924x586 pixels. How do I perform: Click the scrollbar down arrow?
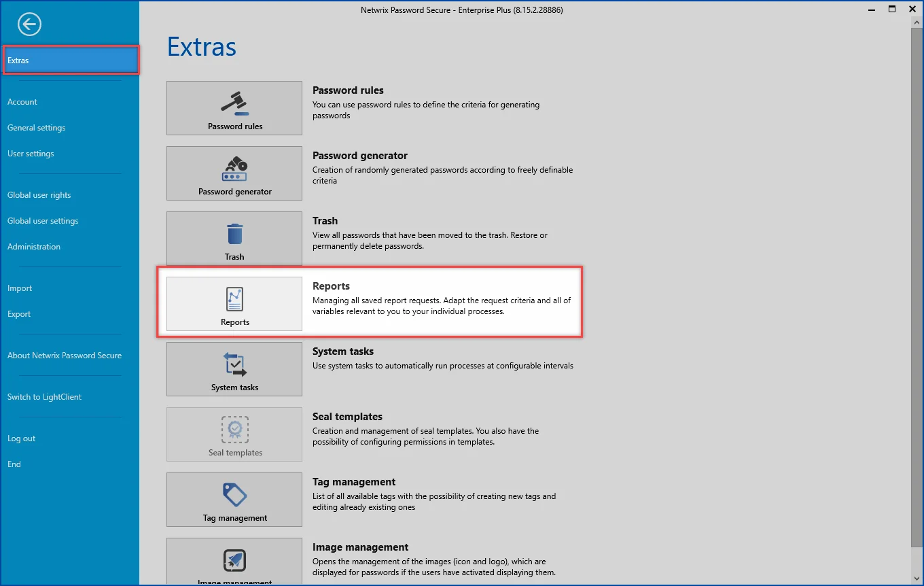click(917, 579)
